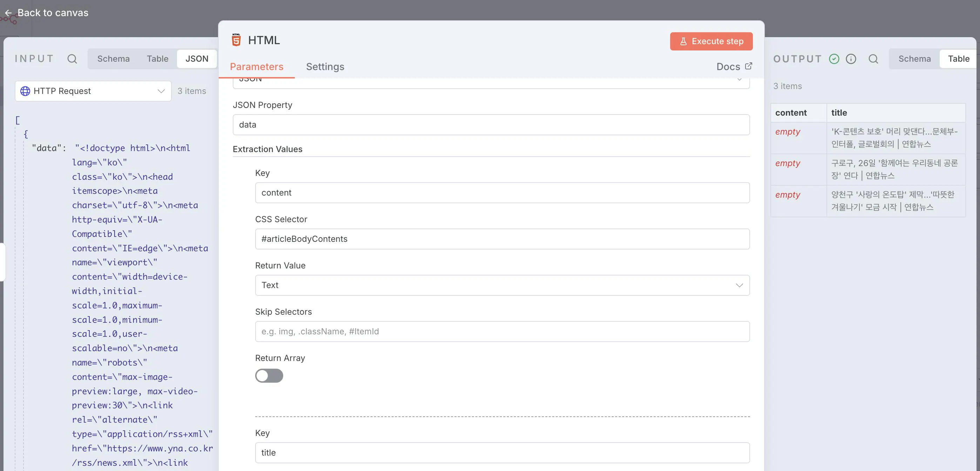Switch input view to Table
Screen dimensions: 980x471
(157, 59)
